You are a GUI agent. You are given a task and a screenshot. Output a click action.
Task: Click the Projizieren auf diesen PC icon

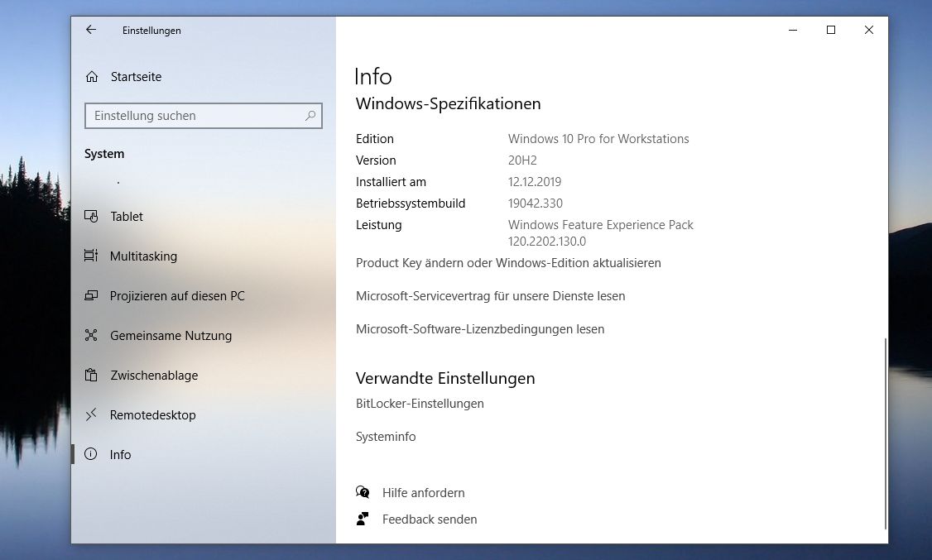tap(91, 296)
